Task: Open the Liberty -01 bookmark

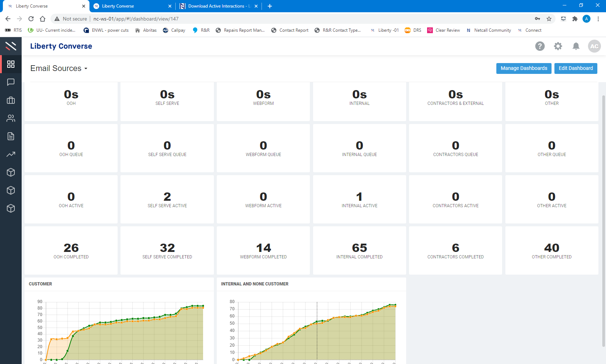Action: 385,30
